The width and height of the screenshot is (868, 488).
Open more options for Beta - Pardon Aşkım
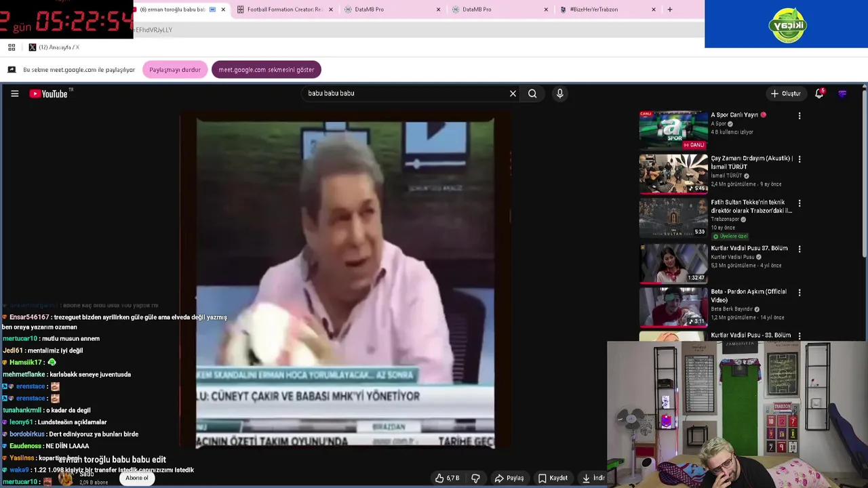coord(800,293)
